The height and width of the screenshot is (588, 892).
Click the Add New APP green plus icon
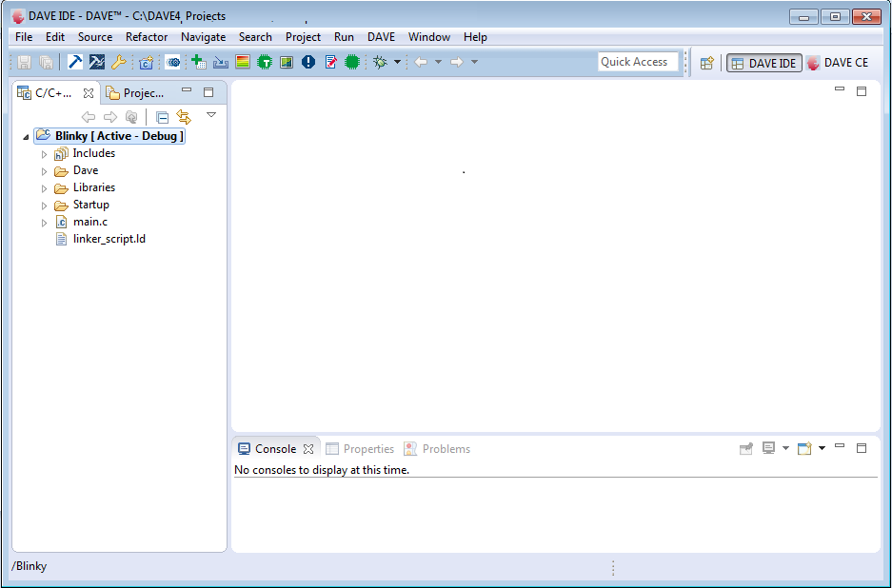pyautogui.click(x=199, y=62)
